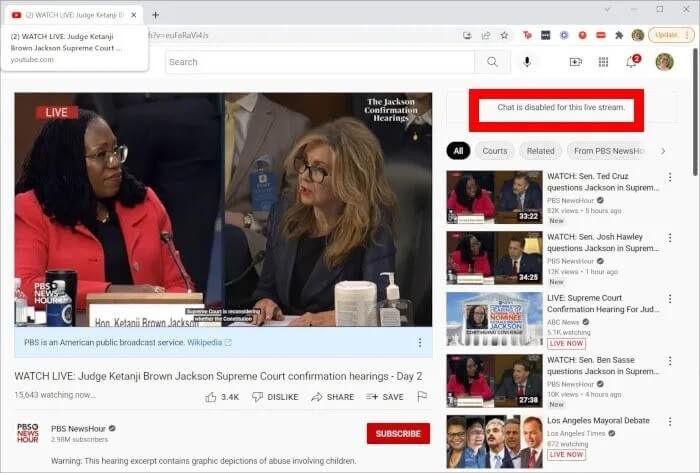Click the Chrome Update button
Image resolution: width=700 pixels, height=473 pixels.
[x=671, y=35]
